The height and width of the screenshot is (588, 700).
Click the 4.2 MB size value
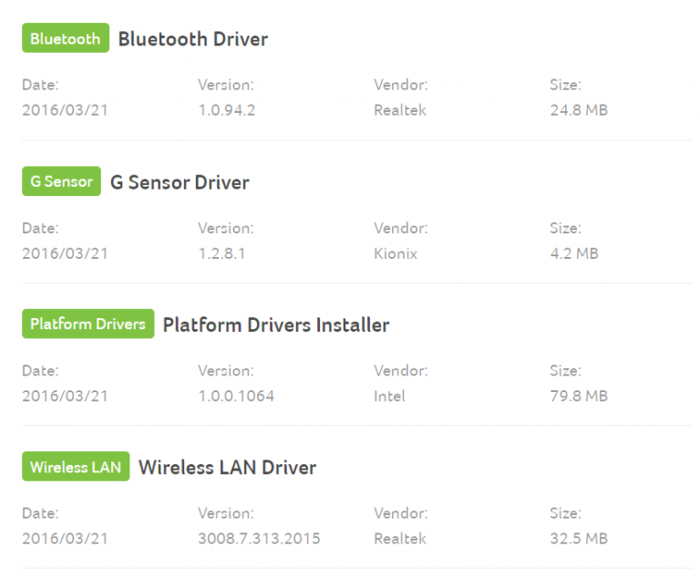pyautogui.click(x=574, y=253)
